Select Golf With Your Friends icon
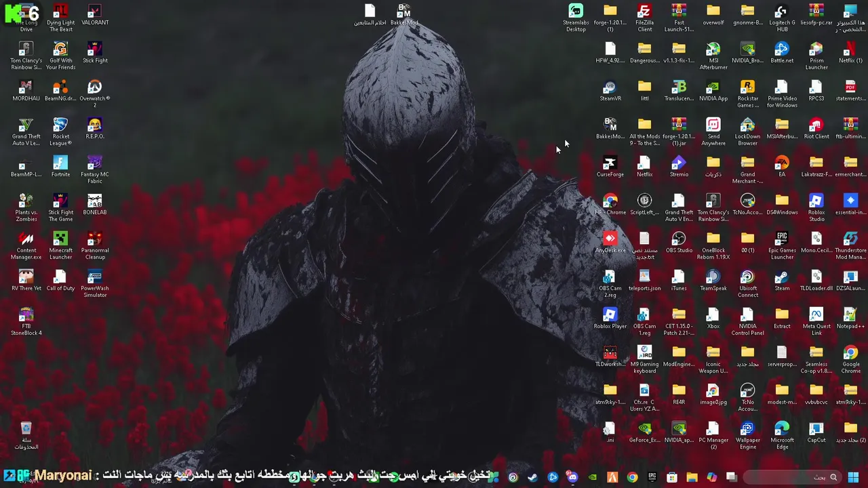868x488 pixels. pyautogui.click(x=60, y=56)
